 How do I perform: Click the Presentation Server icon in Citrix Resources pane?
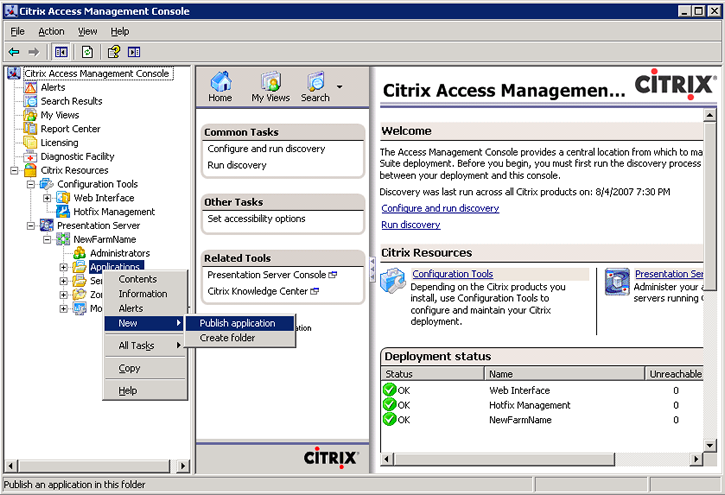pos(617,281)
